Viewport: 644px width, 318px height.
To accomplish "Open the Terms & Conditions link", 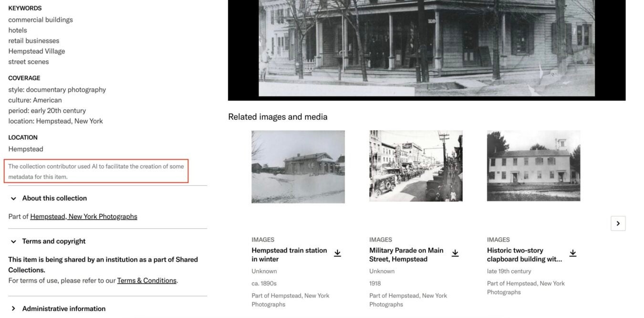I will (146, 280).
